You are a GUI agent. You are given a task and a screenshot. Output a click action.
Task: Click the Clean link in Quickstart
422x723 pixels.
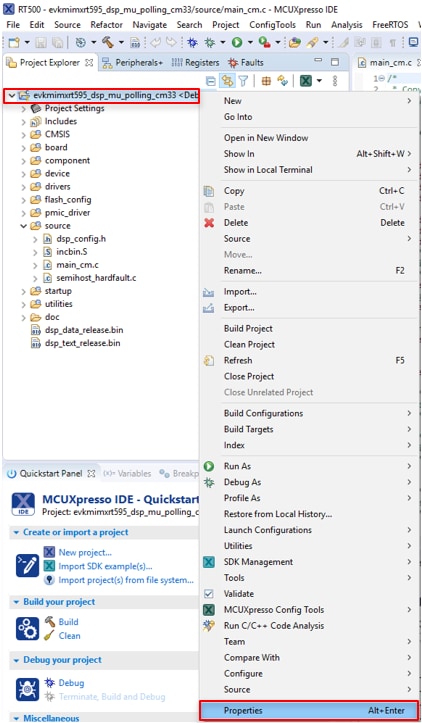pos(69,636)
